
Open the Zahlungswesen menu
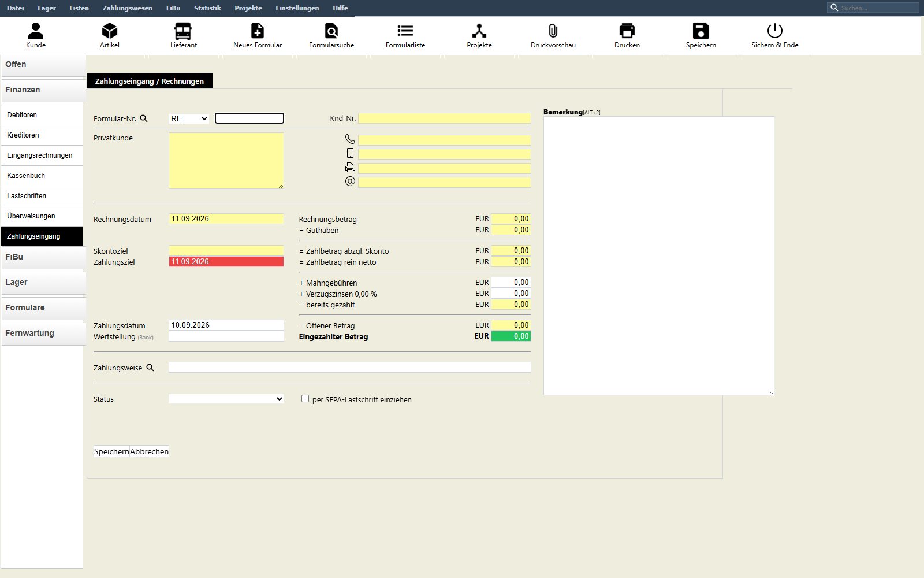(128, 8)
